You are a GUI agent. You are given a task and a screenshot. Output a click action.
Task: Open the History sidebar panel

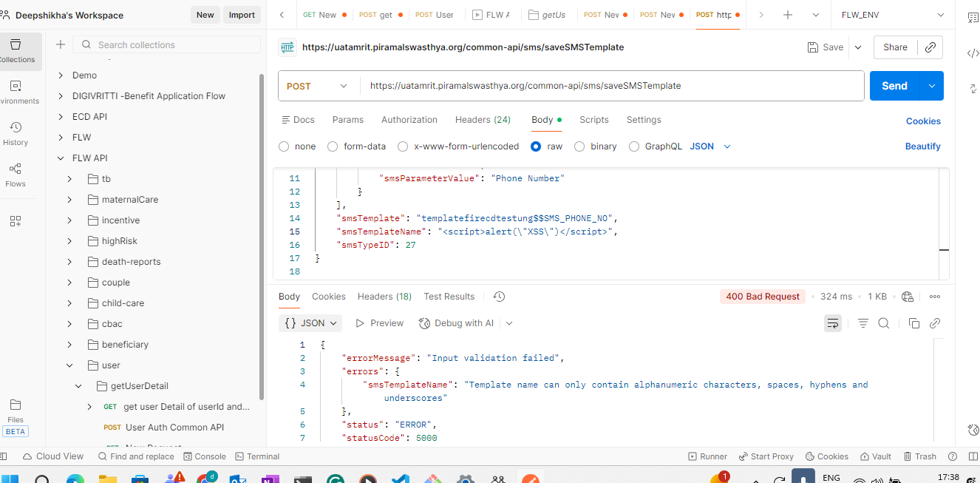point(16,133)
